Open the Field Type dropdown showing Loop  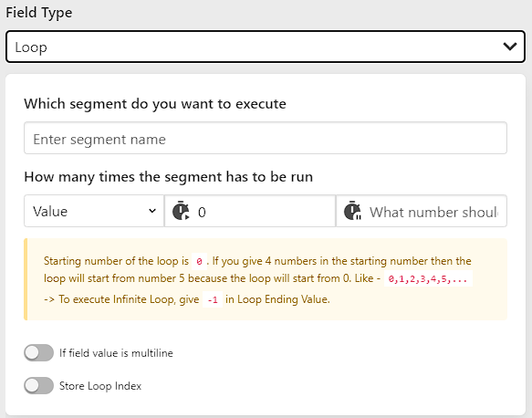[x=266, y=47]
